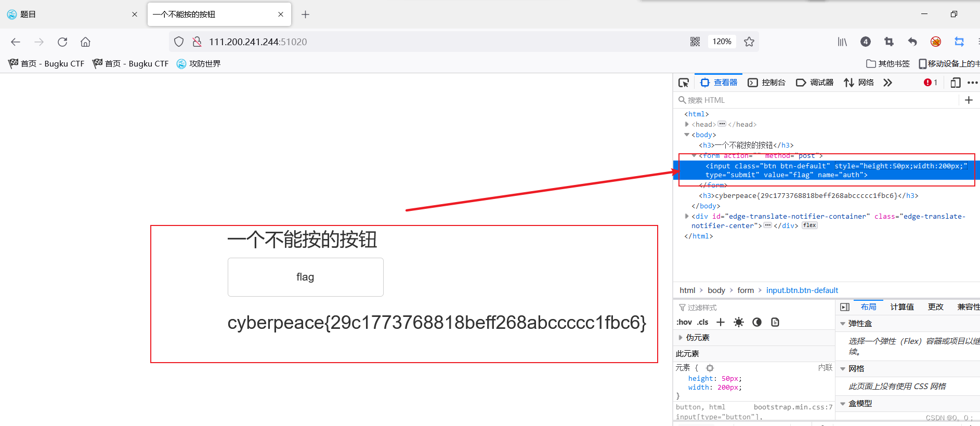Viewport: 980px width, 426px height.
Task: Collapse the 弹性盒 flexbox section
Action: click(x=843, y=324)
